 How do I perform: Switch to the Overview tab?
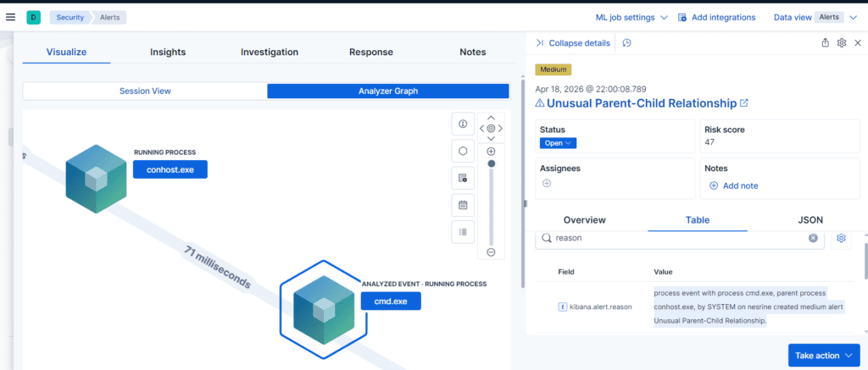585,220
